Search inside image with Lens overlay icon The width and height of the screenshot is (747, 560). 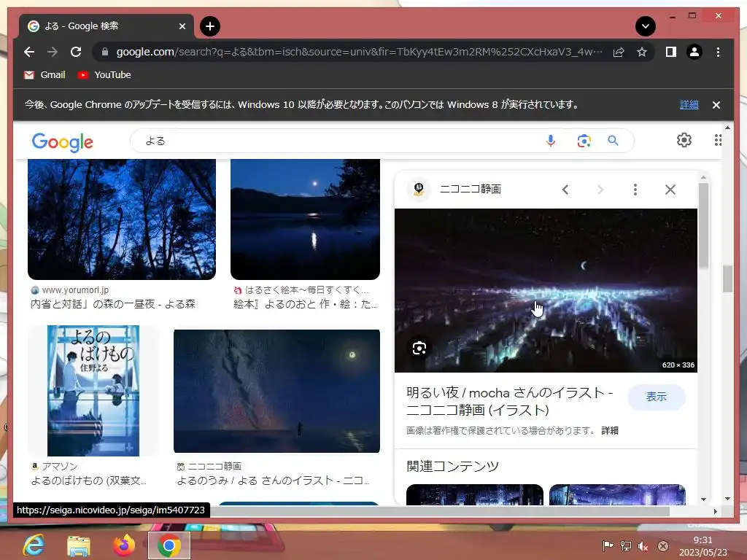(419, 348)
